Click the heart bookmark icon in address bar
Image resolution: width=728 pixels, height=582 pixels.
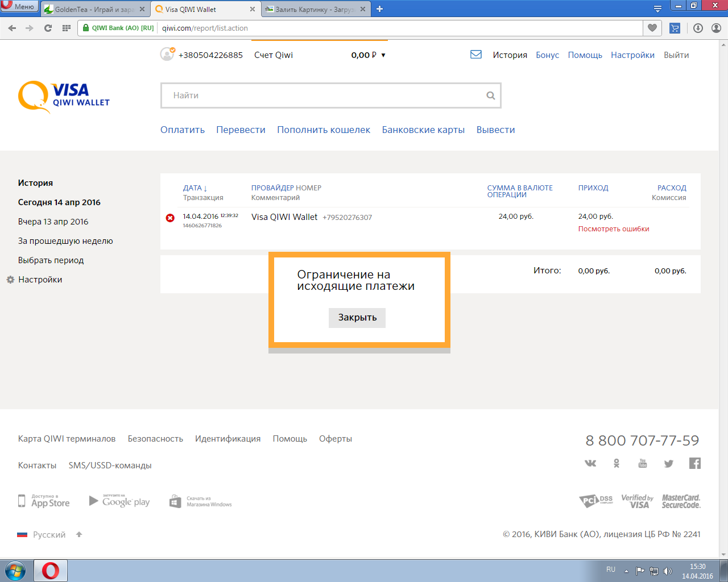pos(652,28)
